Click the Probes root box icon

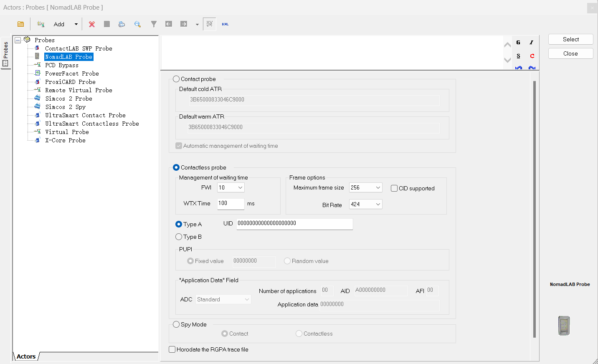(x=27, y=40)
